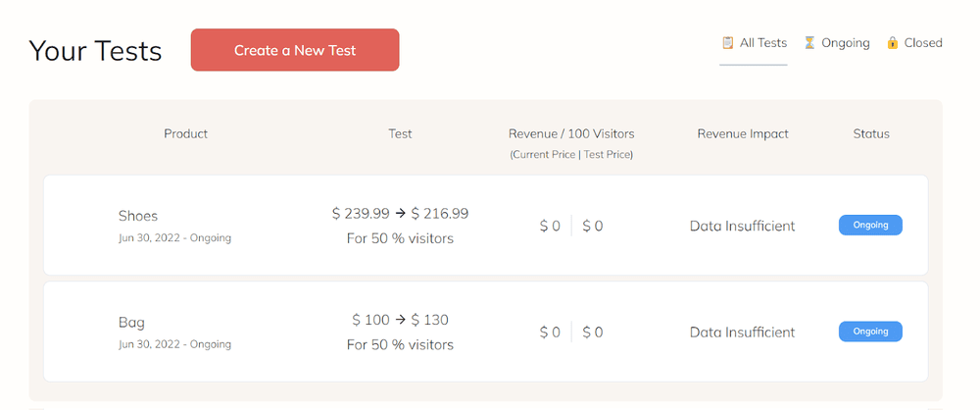Screen dimensions: 980x410
Task: Click the lock icon beside Closed
Action: (893, 43)
